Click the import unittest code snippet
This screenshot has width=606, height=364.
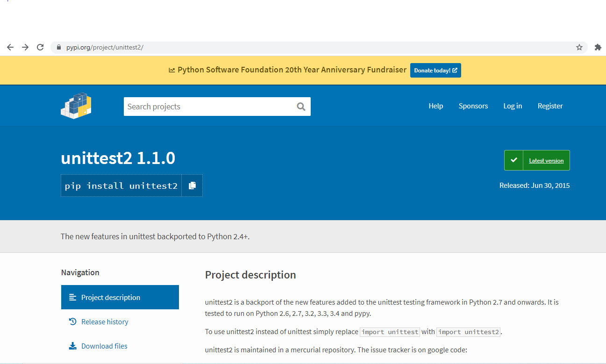[390, 332]
